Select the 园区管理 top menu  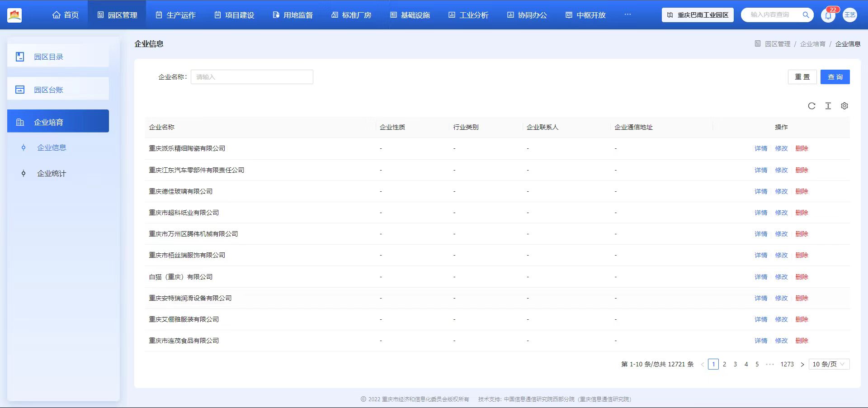pos(117,15)
